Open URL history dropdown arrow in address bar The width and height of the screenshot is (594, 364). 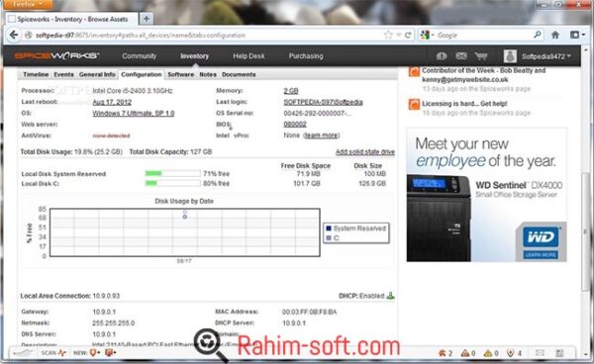click(x=399, y=36)
